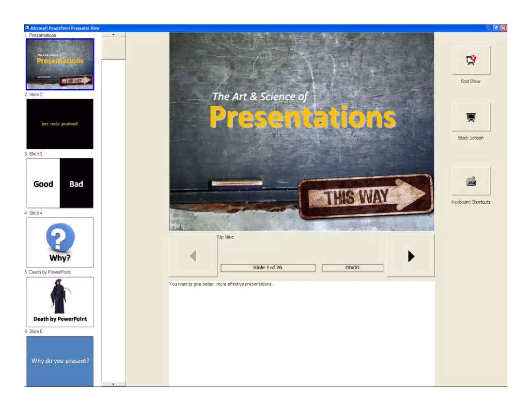
Task: Select the Good Bad slide thumbnail
Action: (x=60, y=183)
